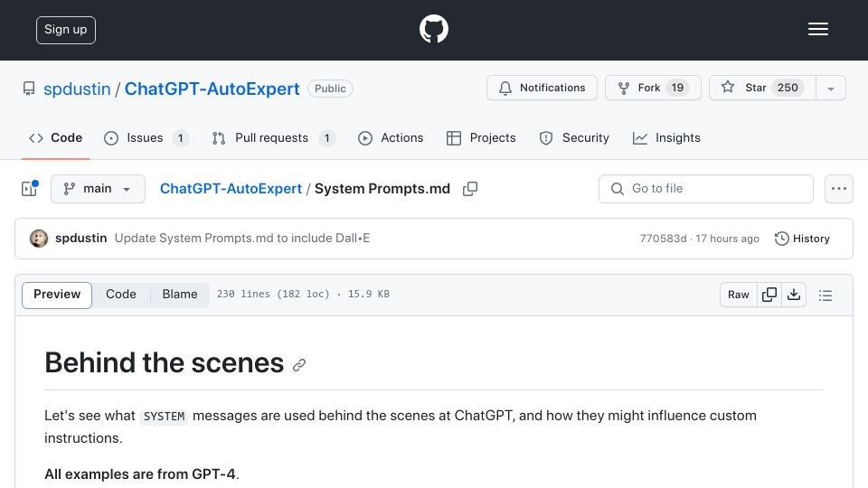Click the GitHub Octocat logo
Screen dimensions: 868x488
(x=433, y=29)
